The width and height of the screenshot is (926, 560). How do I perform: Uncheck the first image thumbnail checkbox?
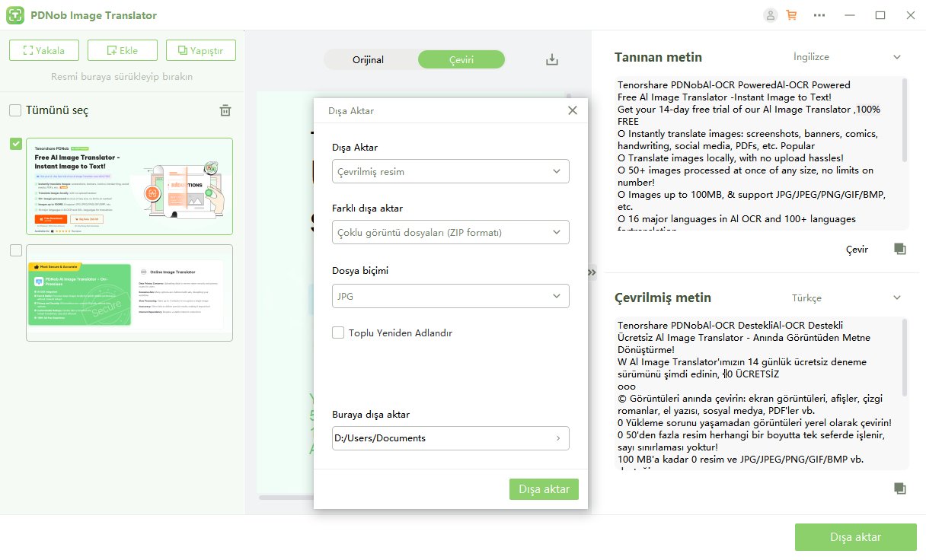point(16,144)
